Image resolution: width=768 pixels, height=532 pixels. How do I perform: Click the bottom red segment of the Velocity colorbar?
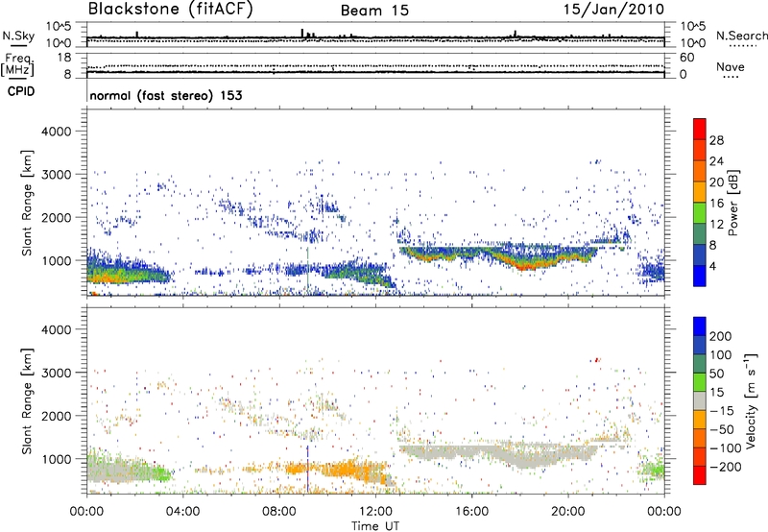coord(700,475)
